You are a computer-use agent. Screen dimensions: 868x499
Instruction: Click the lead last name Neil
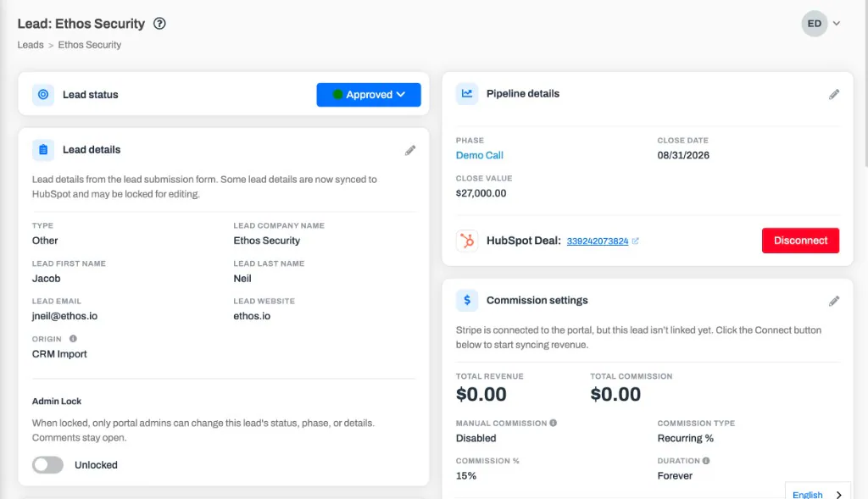[x=242, y=279]
